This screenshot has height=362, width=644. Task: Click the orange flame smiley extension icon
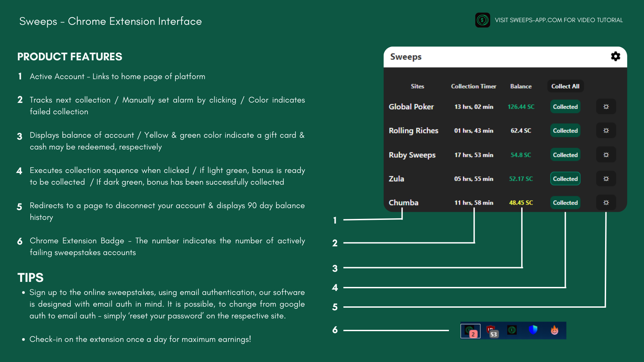554,330
